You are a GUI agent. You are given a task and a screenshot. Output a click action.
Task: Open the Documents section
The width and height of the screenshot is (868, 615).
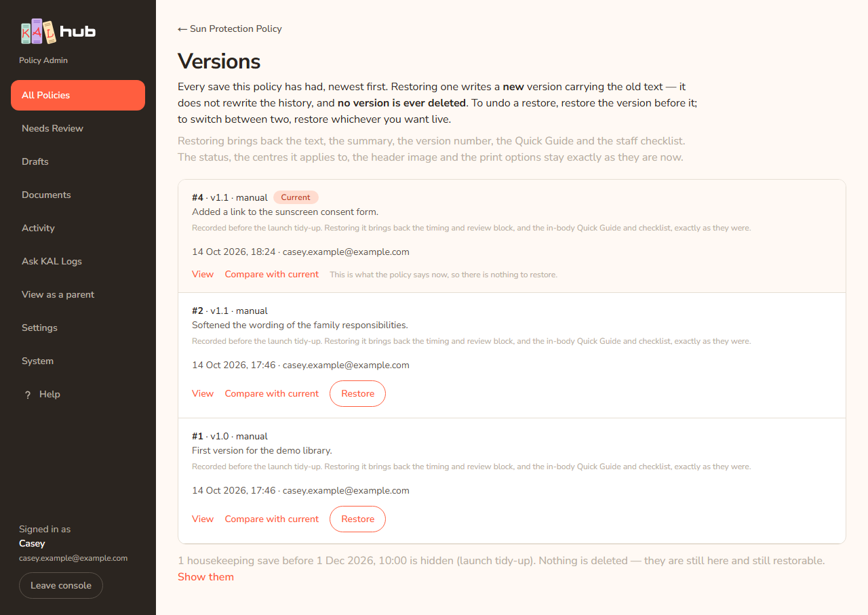click(x=78, y=195)
